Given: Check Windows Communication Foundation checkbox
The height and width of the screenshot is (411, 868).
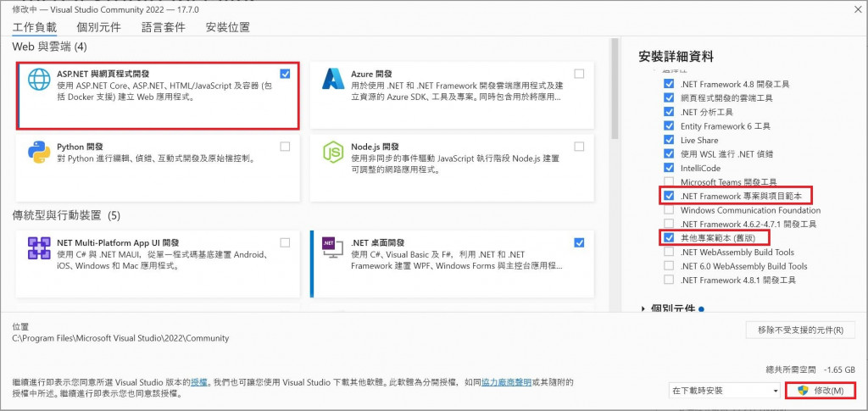Looking at the screenshot, I should (x=669, y=210).
